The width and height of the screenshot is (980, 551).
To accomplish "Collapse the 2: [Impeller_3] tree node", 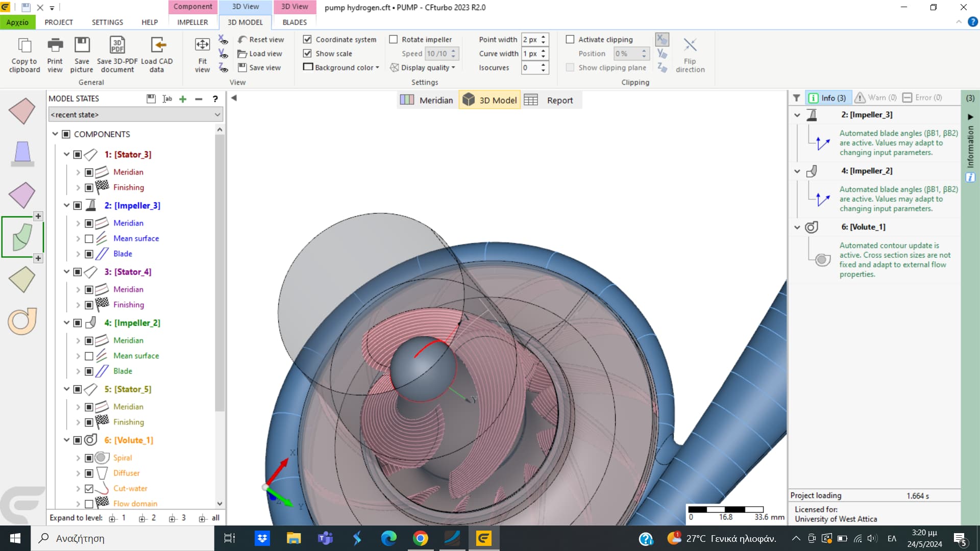I will click(66, 206).
